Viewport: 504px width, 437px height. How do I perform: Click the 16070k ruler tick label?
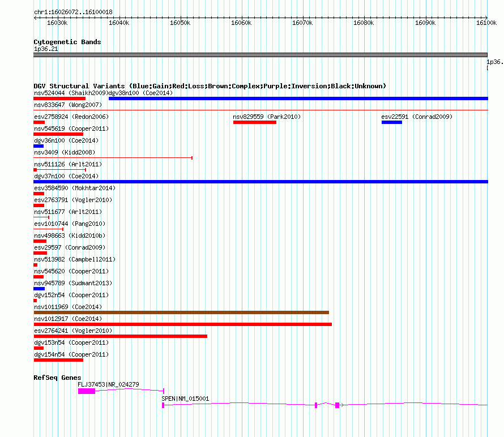point(302,23)
